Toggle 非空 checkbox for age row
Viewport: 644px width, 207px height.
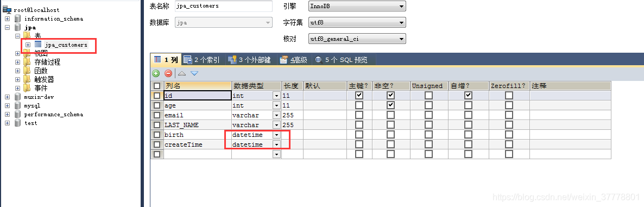(x=390, y=105)
